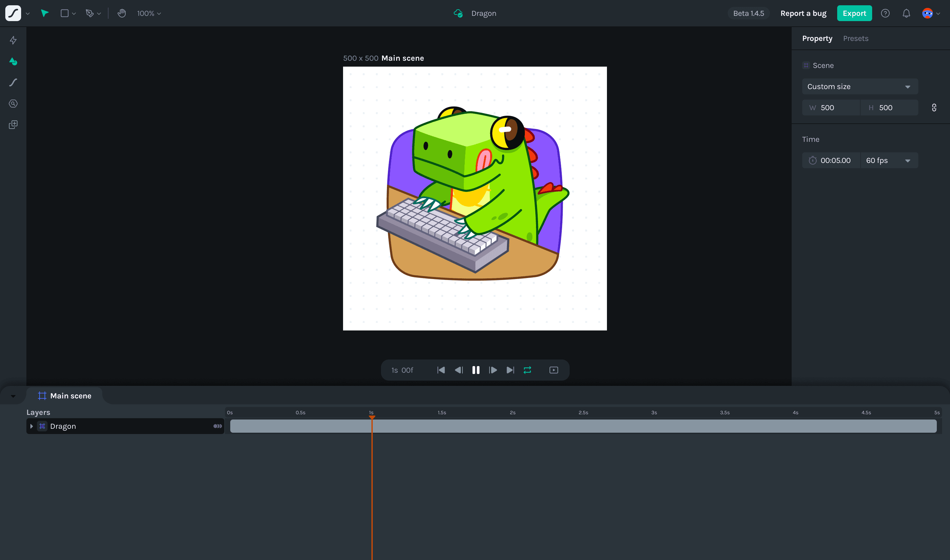The width and height of the screenshot is (950, 560).
Task: Expand the Dragon layer
Action: tap(32, 426)
